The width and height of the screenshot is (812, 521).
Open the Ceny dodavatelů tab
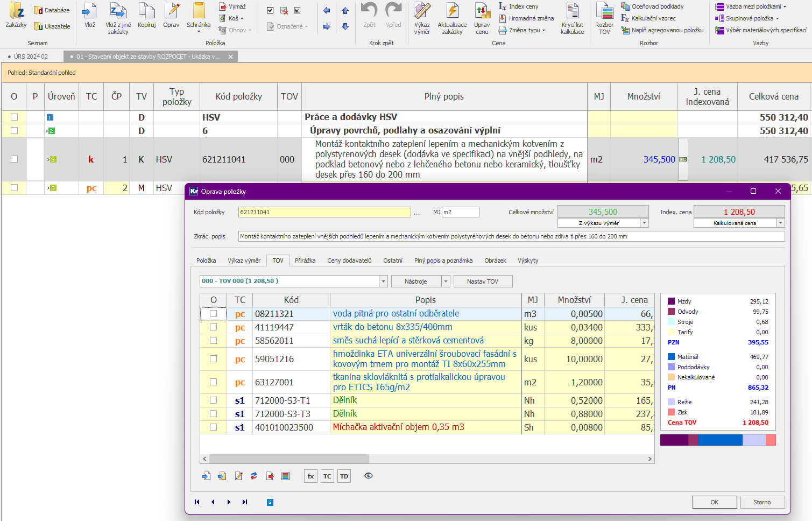pos(349,260)
